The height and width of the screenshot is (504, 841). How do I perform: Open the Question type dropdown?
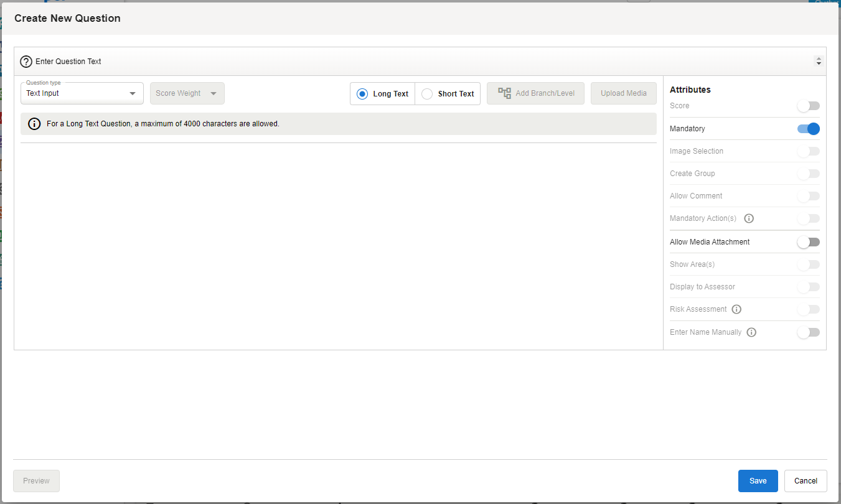(82, 93)
